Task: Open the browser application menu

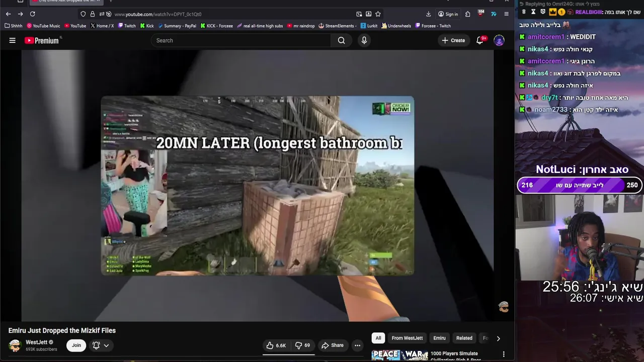Action: (506, 14)
